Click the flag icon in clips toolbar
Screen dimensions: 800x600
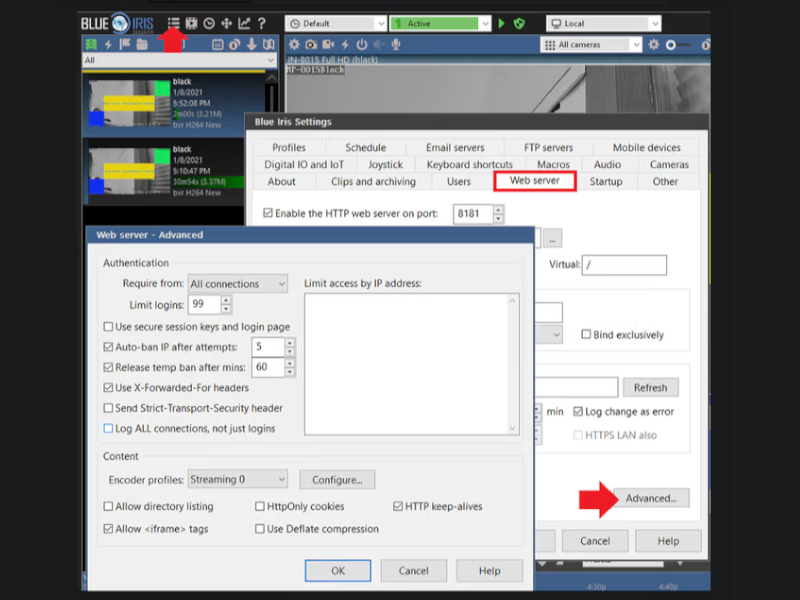pos(125,44)
